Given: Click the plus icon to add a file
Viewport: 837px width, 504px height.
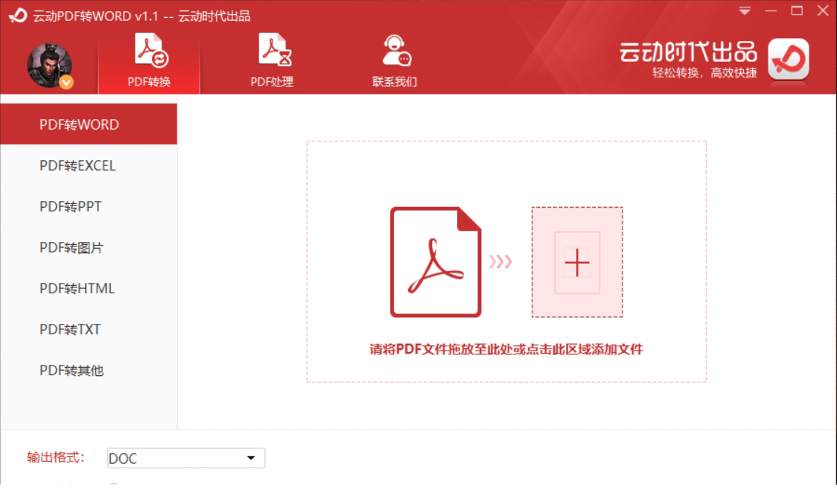Looking at the screenshot, I should (577, 262).
